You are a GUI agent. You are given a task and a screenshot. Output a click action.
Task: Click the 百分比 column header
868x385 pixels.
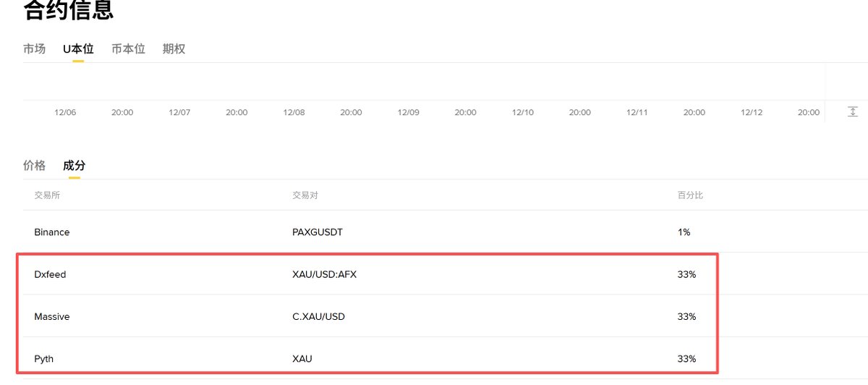click(x=690, y=195)
